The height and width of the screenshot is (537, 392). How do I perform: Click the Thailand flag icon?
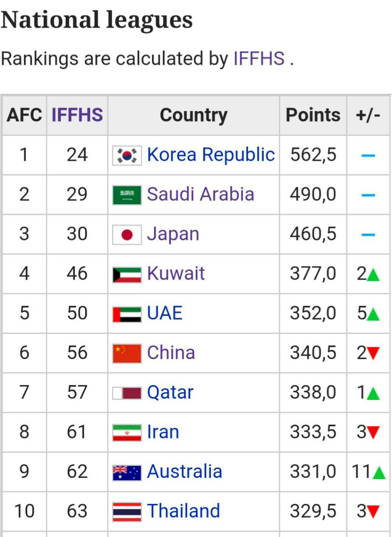click(127, 512)
